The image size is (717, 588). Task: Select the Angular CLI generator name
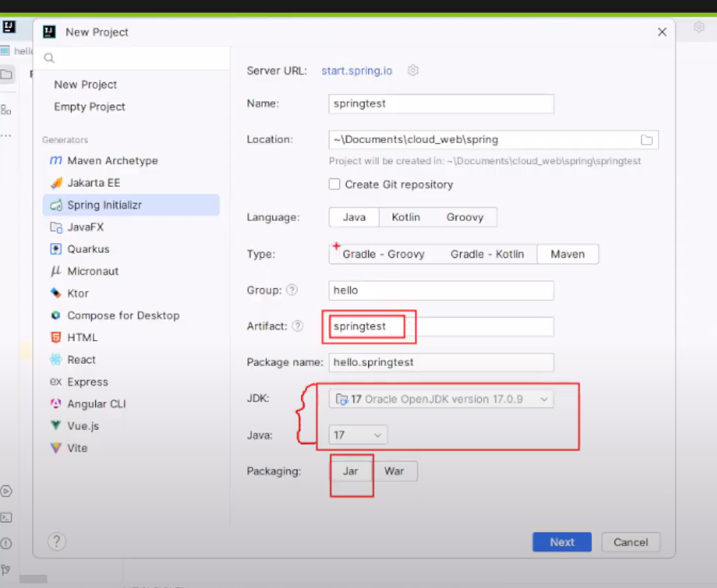97,404
